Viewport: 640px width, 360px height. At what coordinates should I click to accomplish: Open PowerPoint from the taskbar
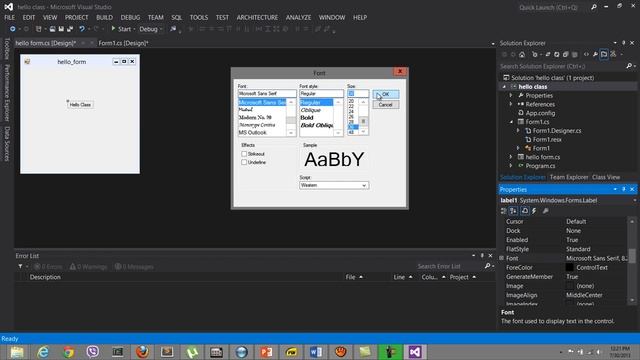tap(266, 352)
